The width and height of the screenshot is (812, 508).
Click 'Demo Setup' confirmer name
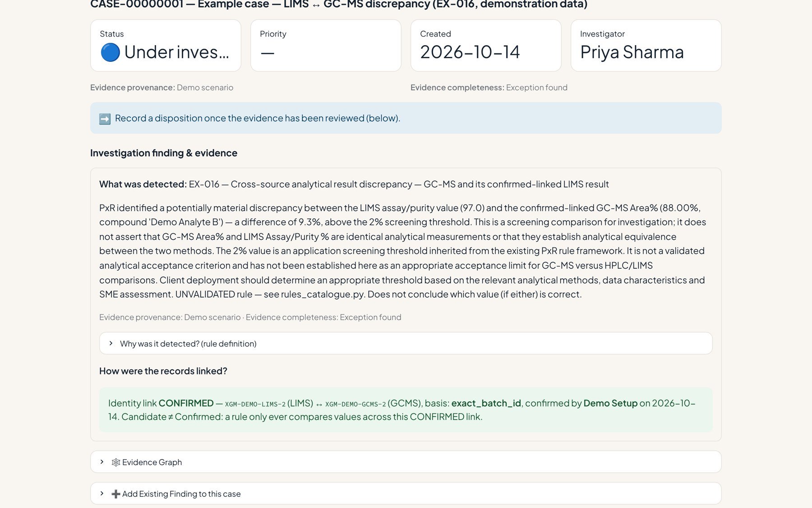610,403
